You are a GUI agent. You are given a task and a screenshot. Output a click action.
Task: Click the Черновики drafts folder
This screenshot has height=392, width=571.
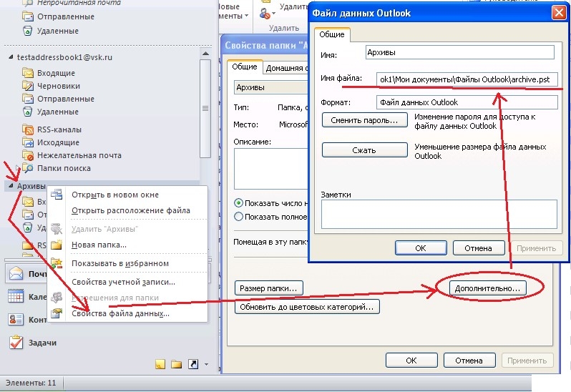coord(58,86)
